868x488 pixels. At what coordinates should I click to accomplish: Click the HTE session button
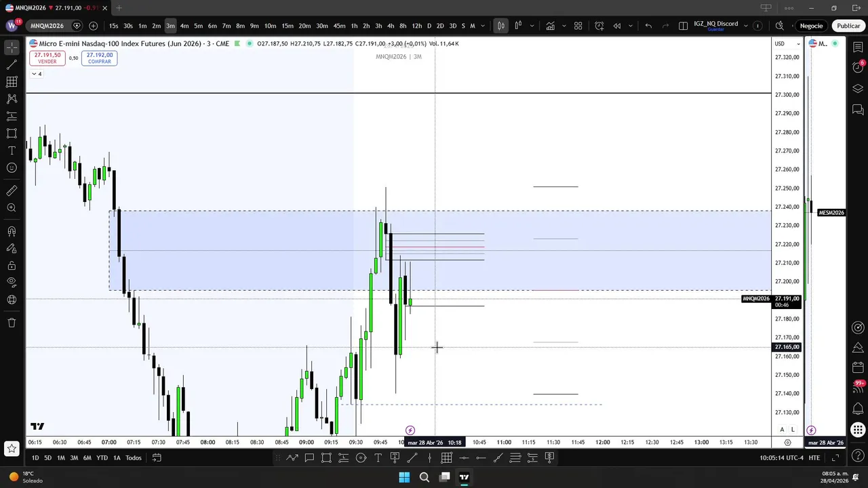click(x=814, y=457)
